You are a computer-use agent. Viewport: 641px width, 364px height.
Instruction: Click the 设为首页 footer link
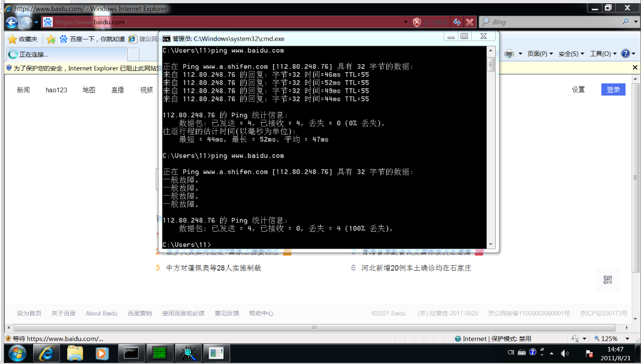pyautogui.click(x=29, y=313)
